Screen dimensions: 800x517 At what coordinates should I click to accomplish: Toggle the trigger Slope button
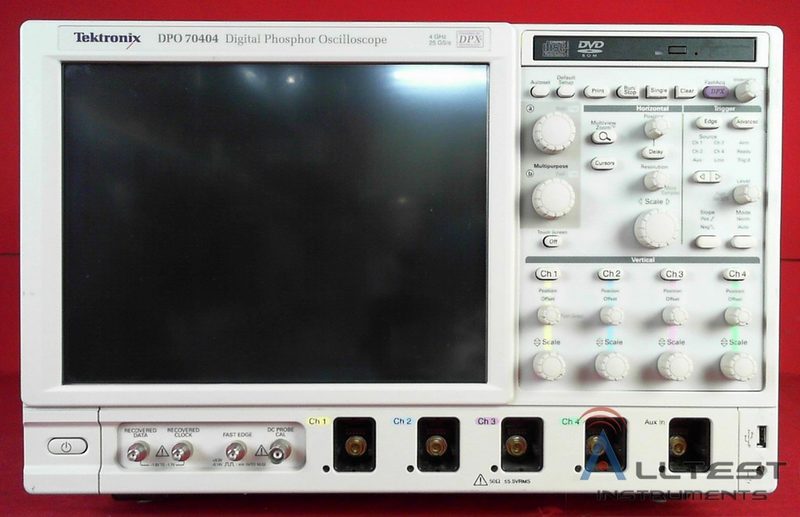tap(707, 241)
